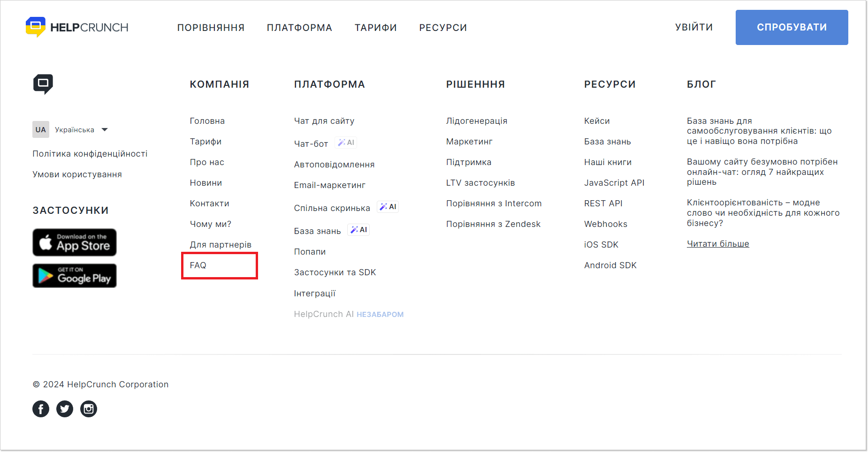This screenshot has width=868, height=452.
Task: Open the Маркетинг link
Action: (469, 142)
